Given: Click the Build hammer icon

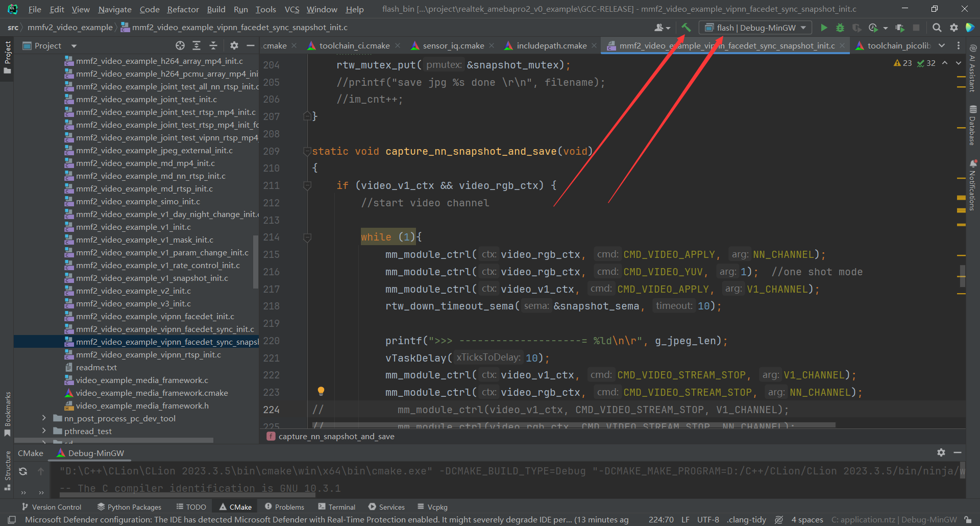Looking at the screenshot, I should [x=686, y=28].
